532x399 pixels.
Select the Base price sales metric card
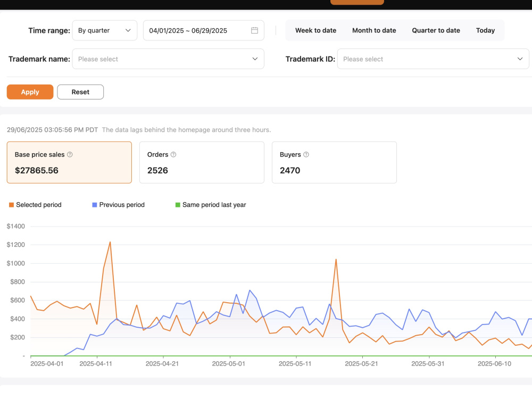pyautogui.click(x=69, y=162)
